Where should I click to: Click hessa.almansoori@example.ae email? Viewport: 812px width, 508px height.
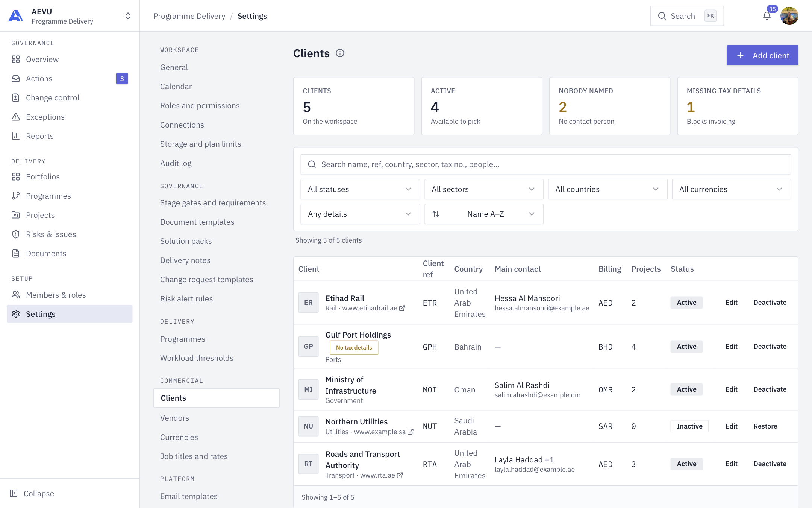click(x=542, y=308)
